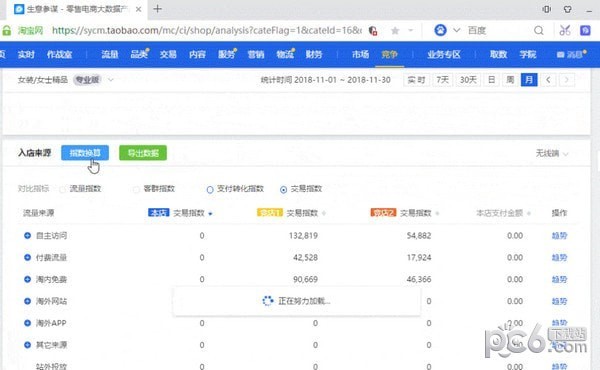
Task: Expand the 付费流量 row plus icon
Action: [27, 257]
